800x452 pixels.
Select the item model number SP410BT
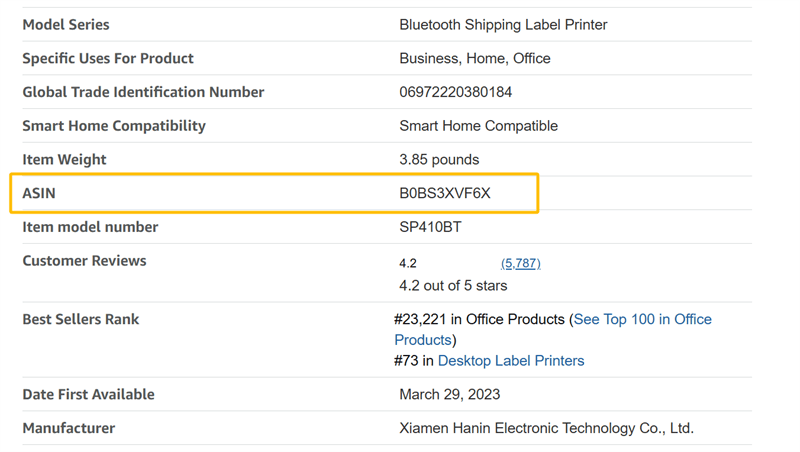[x=430, y=227]
